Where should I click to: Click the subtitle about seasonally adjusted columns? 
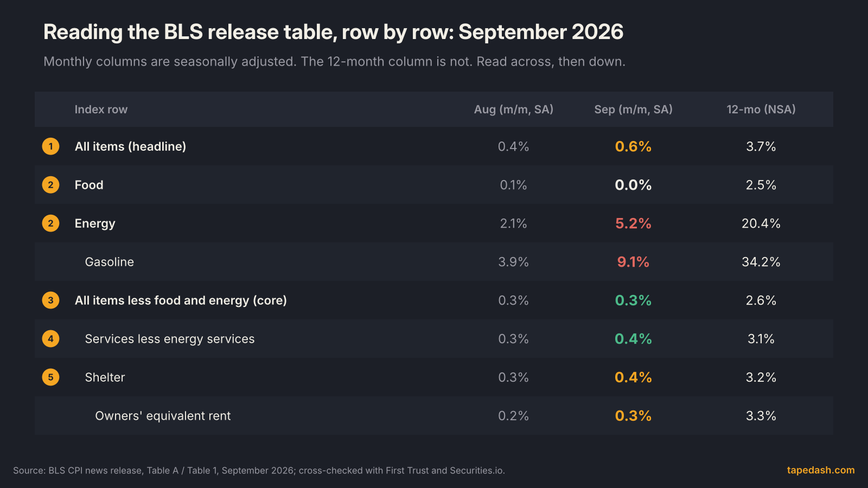(334, 61)
